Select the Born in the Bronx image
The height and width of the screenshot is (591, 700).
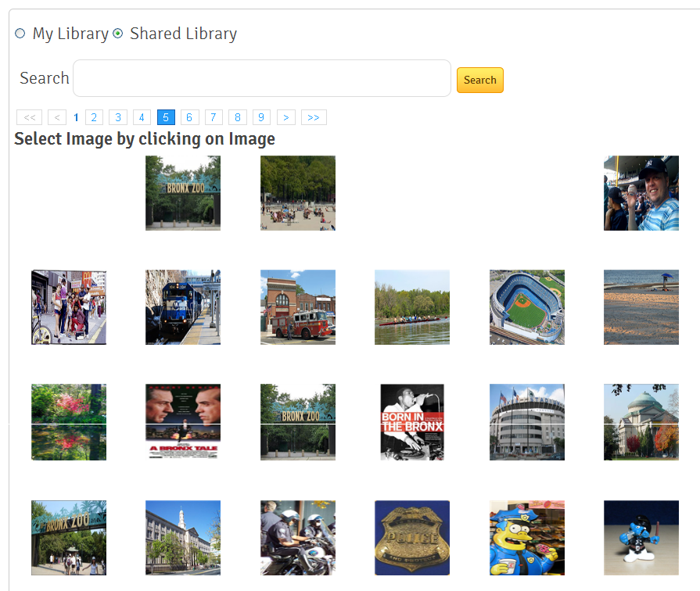(411, 421)
